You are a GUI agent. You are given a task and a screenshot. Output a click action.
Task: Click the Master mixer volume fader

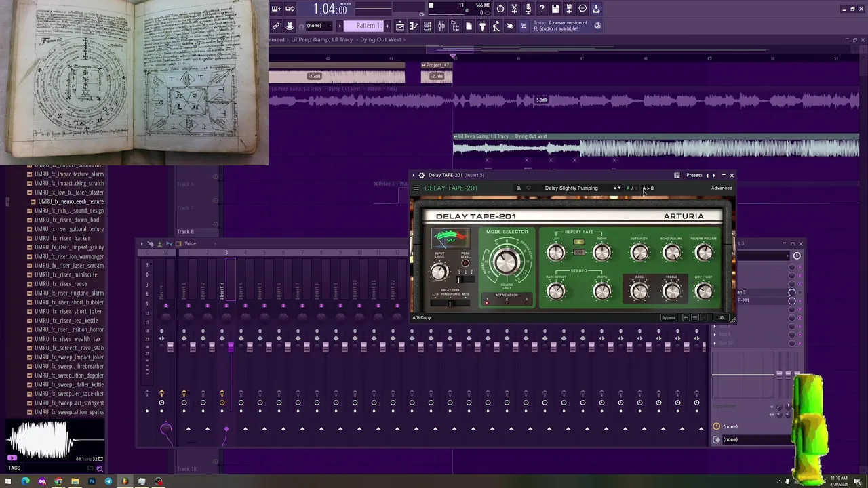point(170,347)
